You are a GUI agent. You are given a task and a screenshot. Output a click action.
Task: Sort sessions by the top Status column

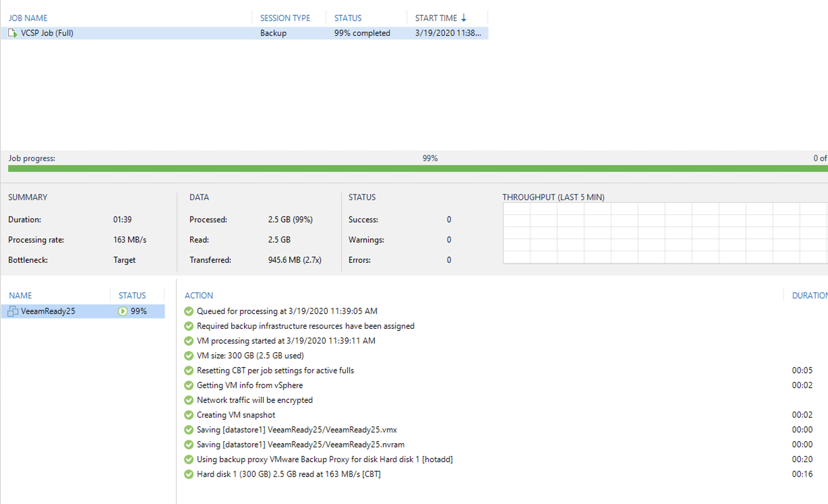tap(348, 18)
